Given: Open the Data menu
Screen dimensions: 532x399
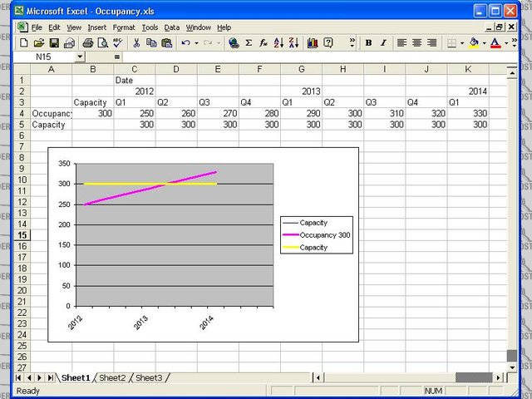Looking at the screenshot, I should pyautogui.click(x=171, y=27).
